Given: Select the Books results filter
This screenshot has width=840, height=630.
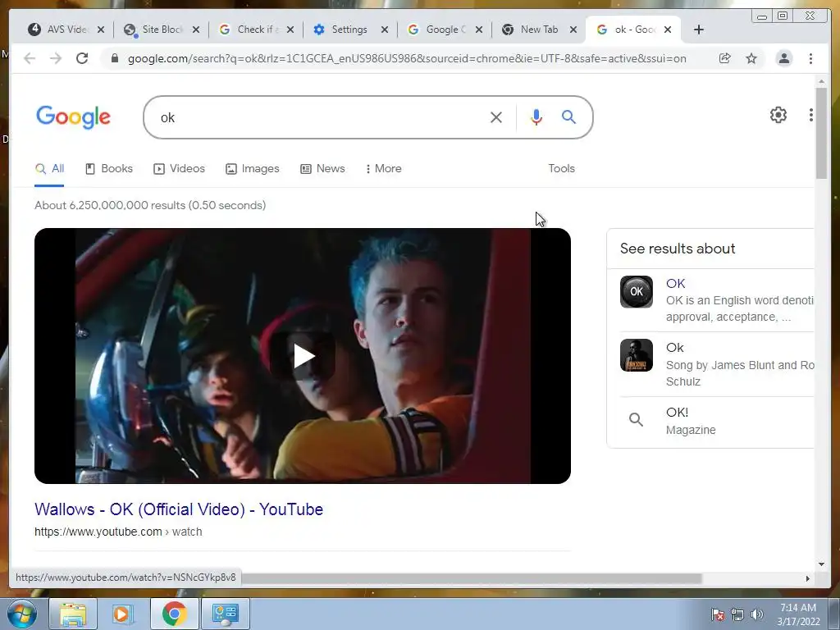Looking at the screenshot, I should pyautogui.click(x=109, y=169).
